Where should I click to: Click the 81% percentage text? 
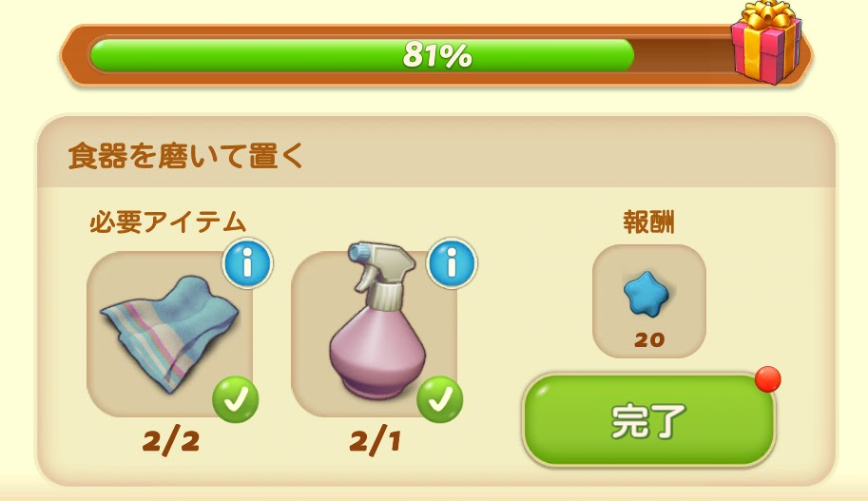[437, 55]
